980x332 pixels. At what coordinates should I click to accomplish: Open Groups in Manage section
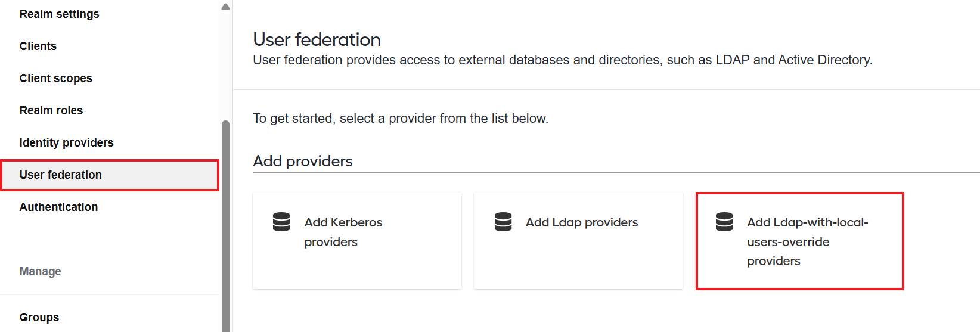[39, 317]
